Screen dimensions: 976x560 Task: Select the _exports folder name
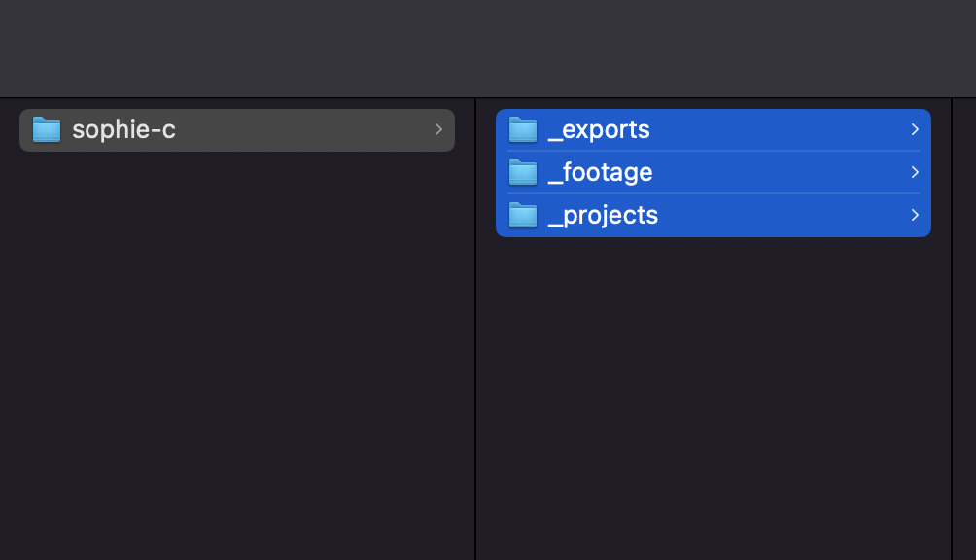tap(599, 129)
